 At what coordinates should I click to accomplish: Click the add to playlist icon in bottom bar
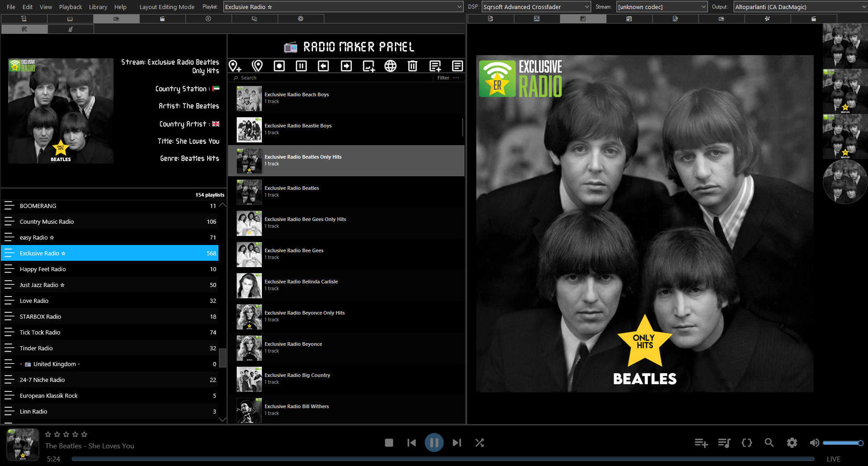click(x=701, y=443)
